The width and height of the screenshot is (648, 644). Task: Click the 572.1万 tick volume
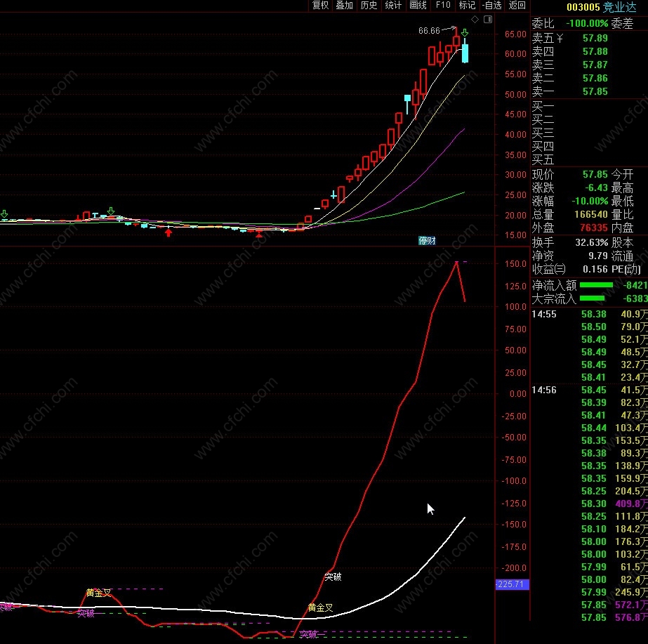[631, 605]
